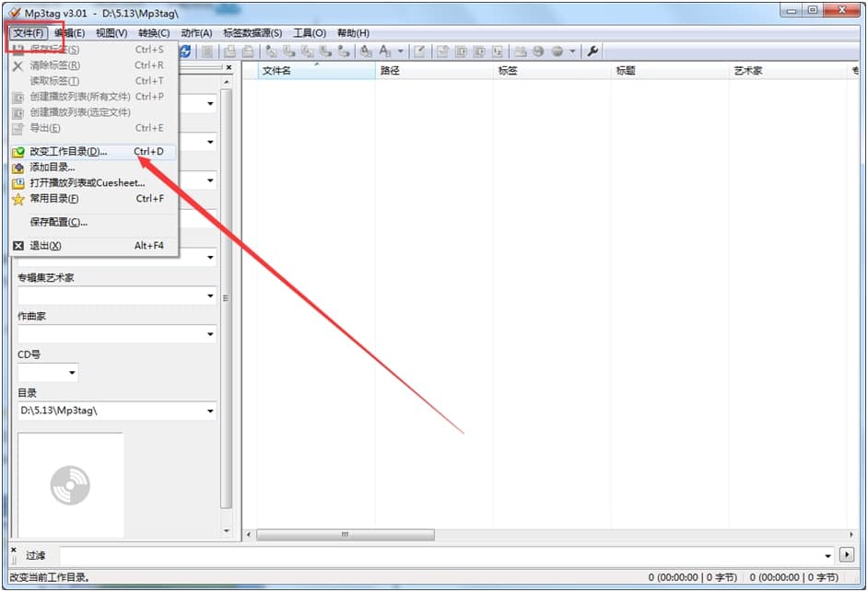
Task: Expand the 专辑集艺术家 album artist dropdown
Action: click(210, 296)
